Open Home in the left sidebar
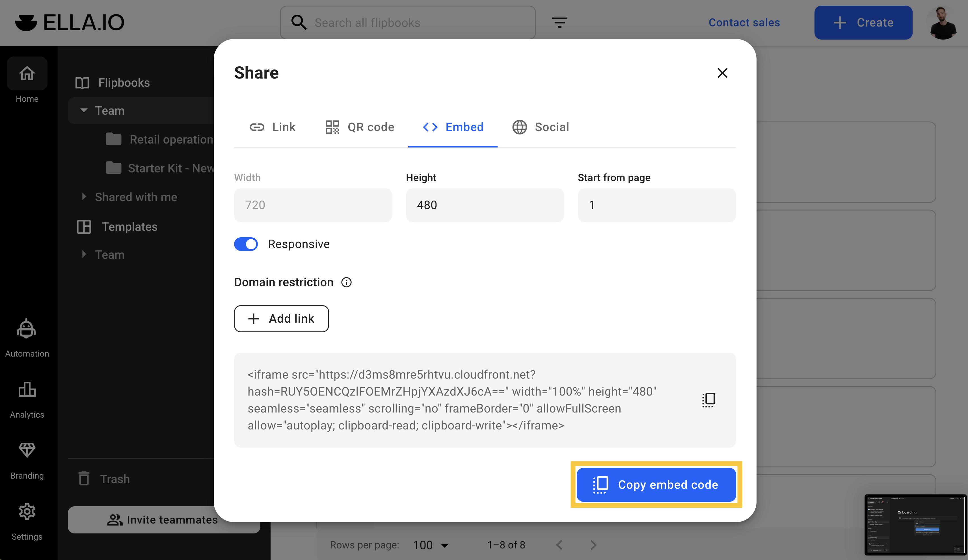Viewport: 968px width, 560px height. [x=27, y=80]
